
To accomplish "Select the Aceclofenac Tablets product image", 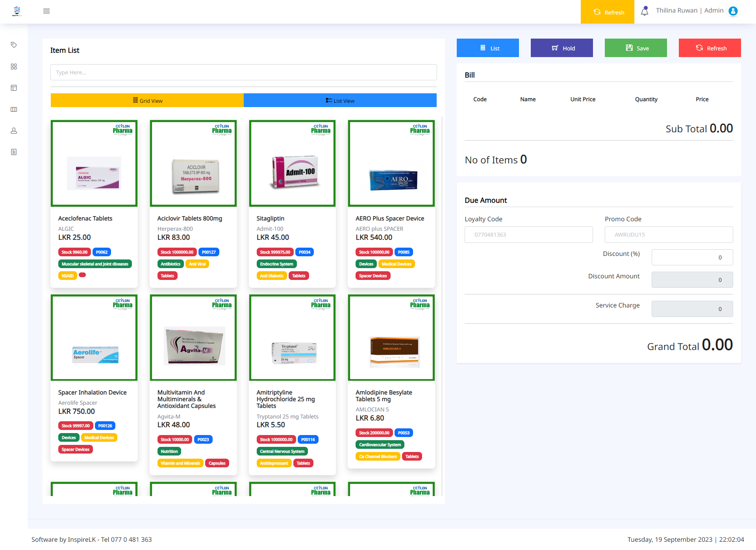I will (x=94, y=163).
